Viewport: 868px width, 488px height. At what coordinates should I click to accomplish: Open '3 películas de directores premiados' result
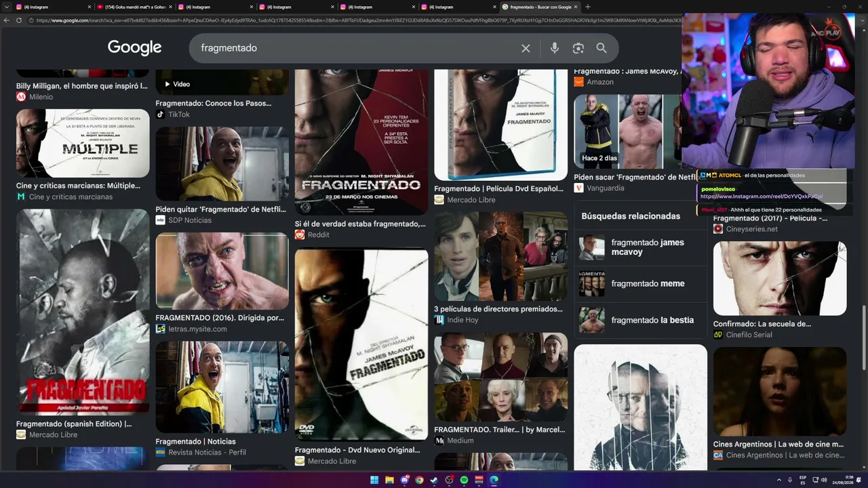[498, 309]
